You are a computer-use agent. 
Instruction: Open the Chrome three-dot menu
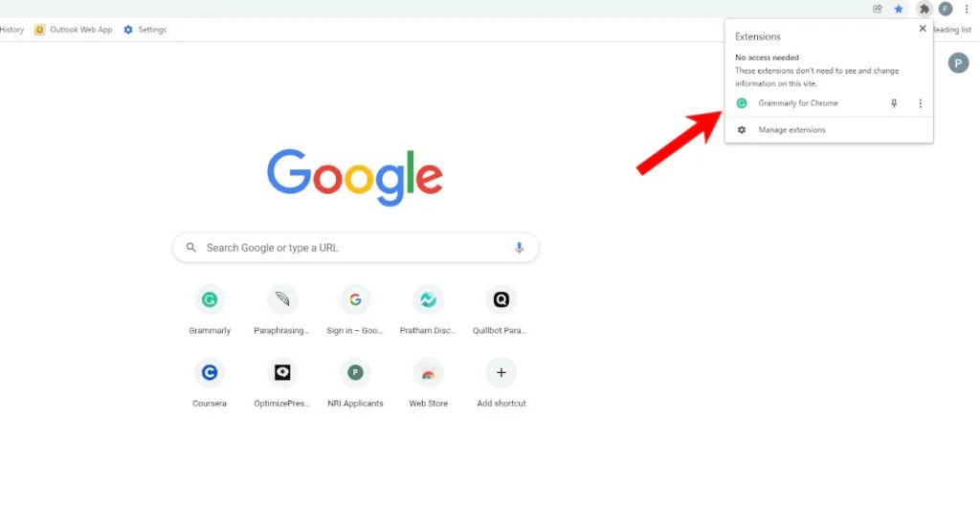point(967,9)
